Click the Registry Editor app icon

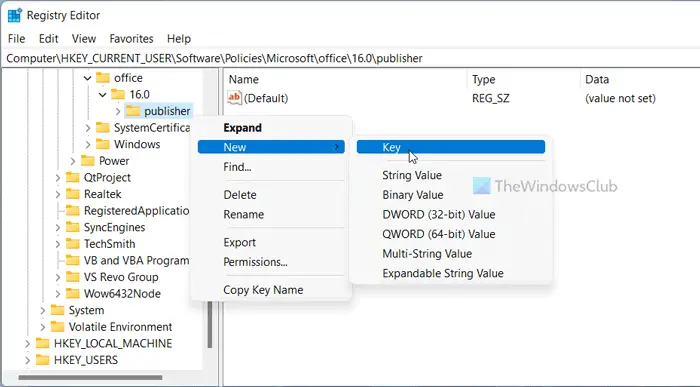[x=15, y=15]
